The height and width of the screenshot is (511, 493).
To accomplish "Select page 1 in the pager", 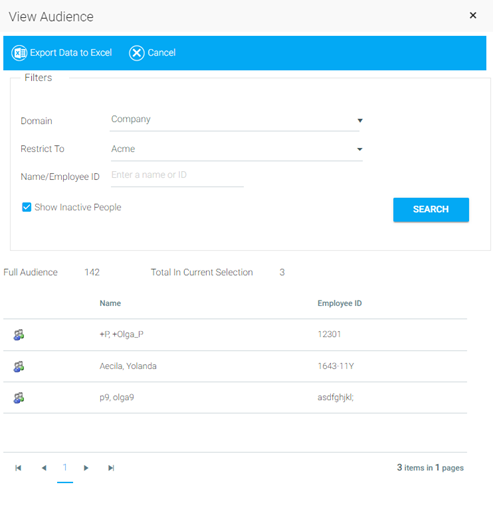I will (65, 468).
